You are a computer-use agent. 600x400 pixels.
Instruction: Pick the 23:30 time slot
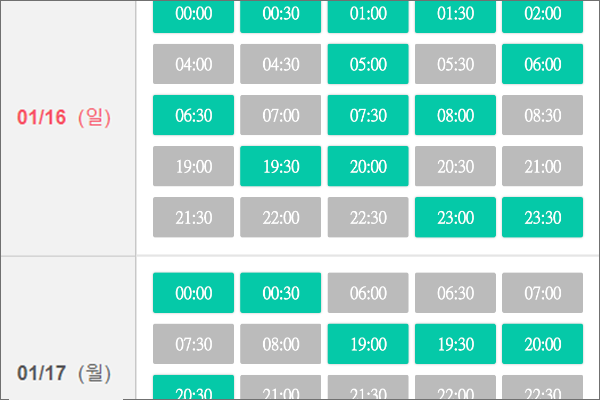tap(541, 217)
